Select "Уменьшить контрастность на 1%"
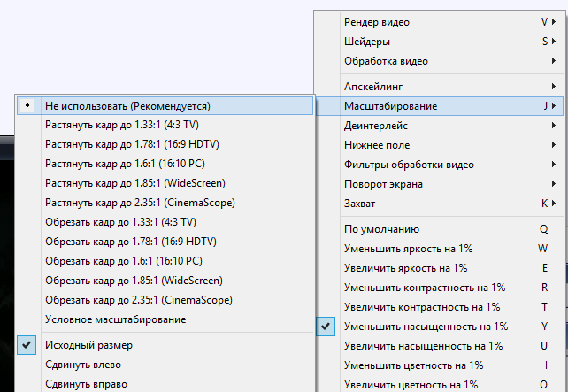Screen dimensions: 568x392 click(x=424, y=288)
